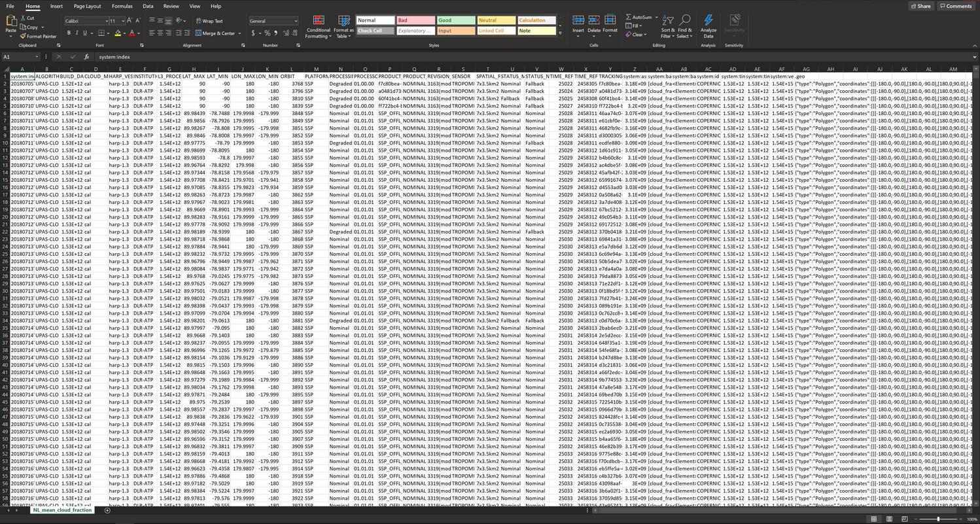Open the Comments pane
The height and width of the screenshot is (524, 980).
point(956,6)
